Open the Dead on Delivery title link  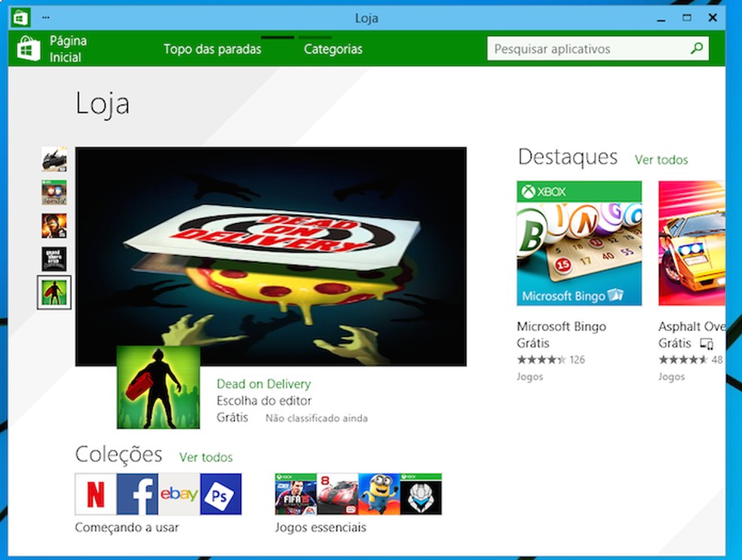[264, 384]
